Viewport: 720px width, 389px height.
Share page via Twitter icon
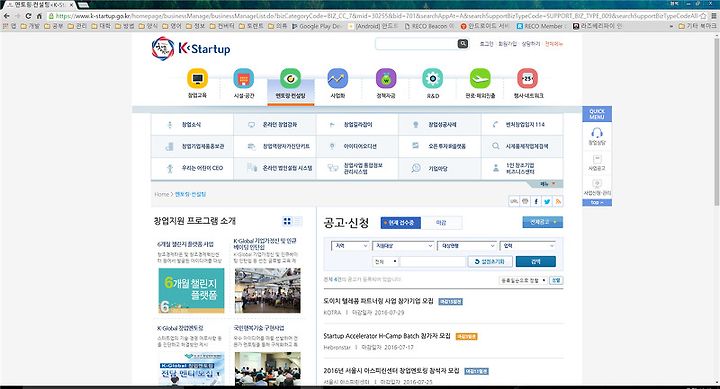pos(547,202)
